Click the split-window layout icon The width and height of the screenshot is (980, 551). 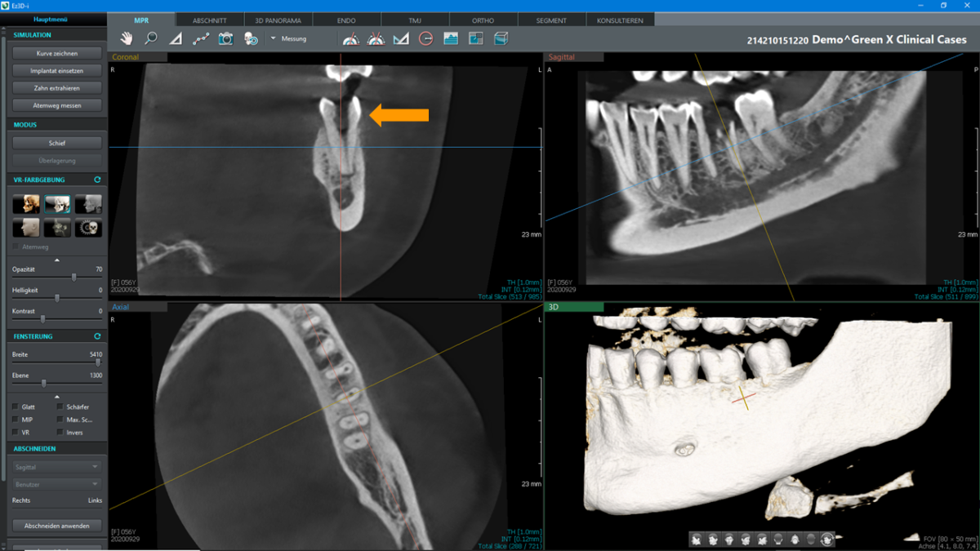click(476, 38)
